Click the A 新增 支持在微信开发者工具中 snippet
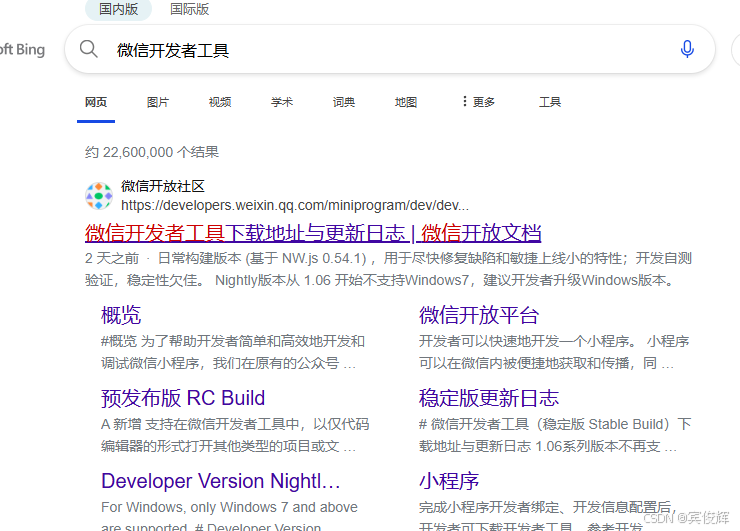 click(x=235, y=435)
